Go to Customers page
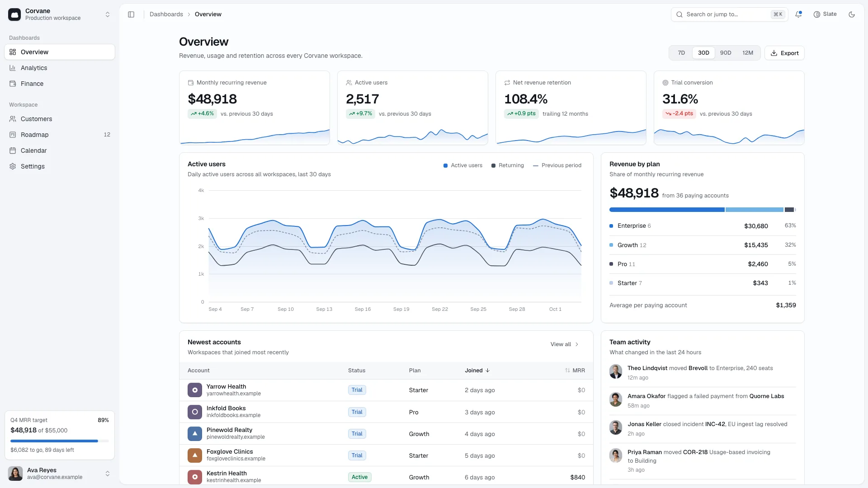 click(60, 119)
